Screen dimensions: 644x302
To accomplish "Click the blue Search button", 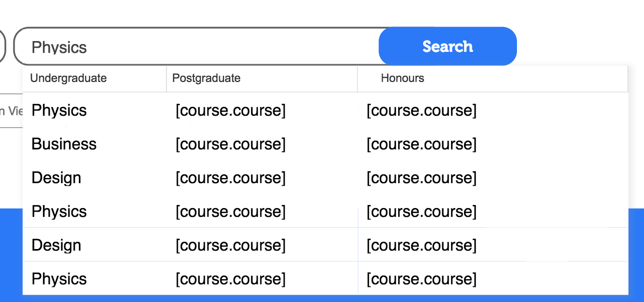I will (447, 46).
